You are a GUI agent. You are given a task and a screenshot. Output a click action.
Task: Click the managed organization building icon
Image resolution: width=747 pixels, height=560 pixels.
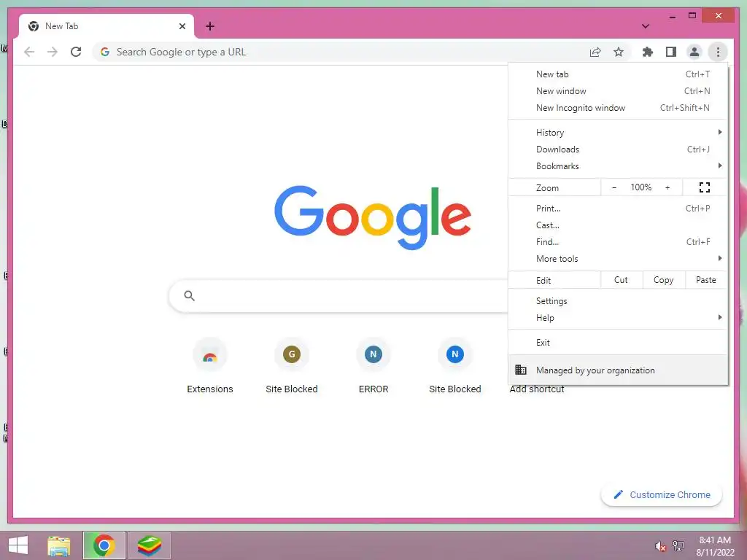pos(521,370)
